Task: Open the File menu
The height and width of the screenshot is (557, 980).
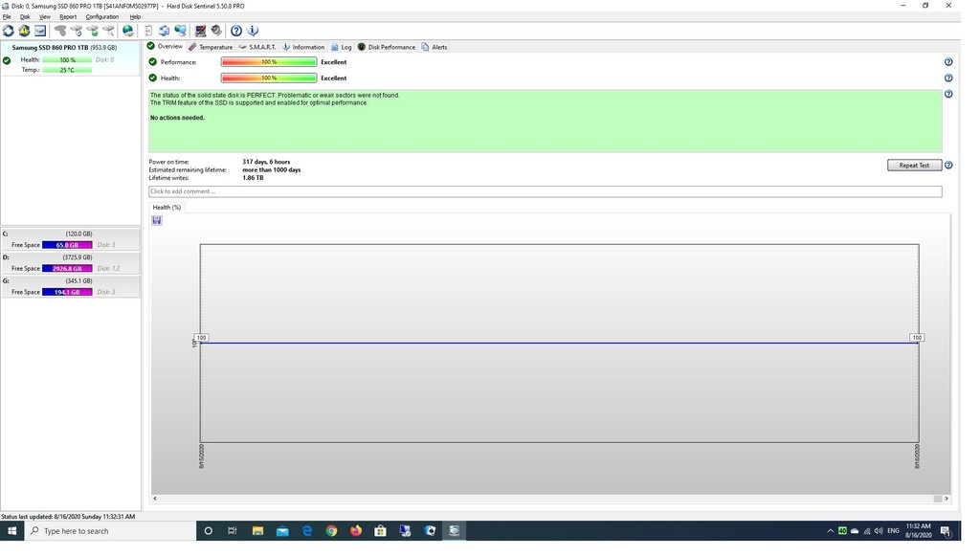Action: click(7, 17)
